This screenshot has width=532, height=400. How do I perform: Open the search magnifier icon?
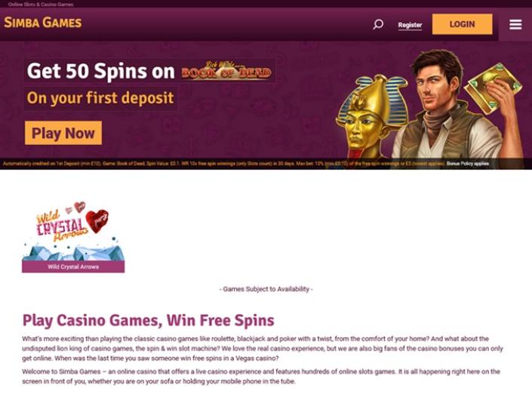[378, 24]
